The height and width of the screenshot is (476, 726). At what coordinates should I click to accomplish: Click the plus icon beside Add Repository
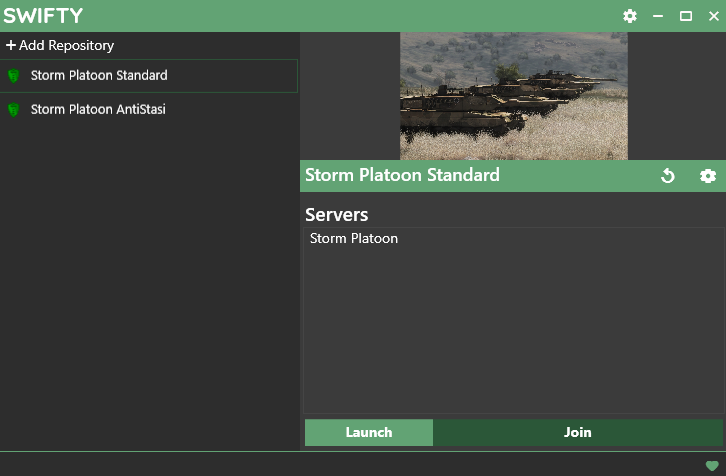(11, 46)
